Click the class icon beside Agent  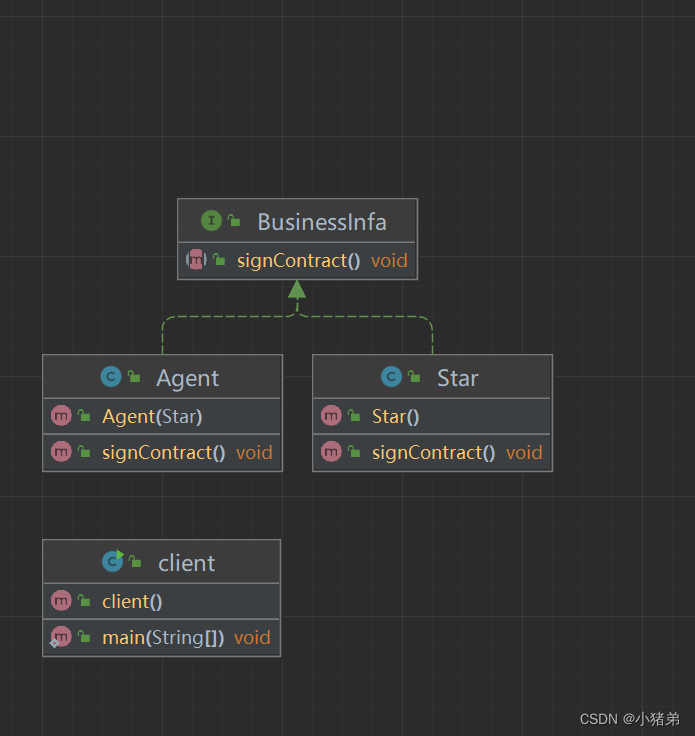[x=111, y=376]
